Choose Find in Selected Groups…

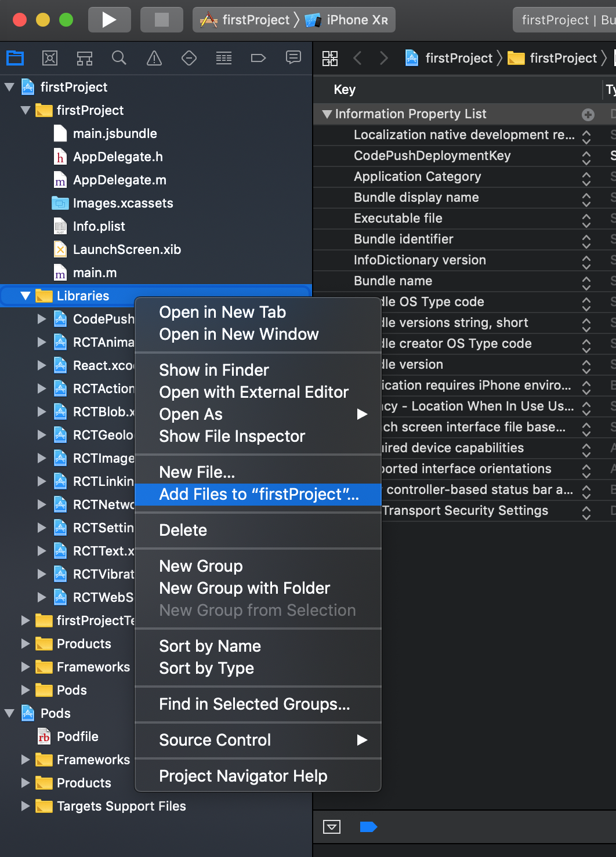click(x=258, y=704)
